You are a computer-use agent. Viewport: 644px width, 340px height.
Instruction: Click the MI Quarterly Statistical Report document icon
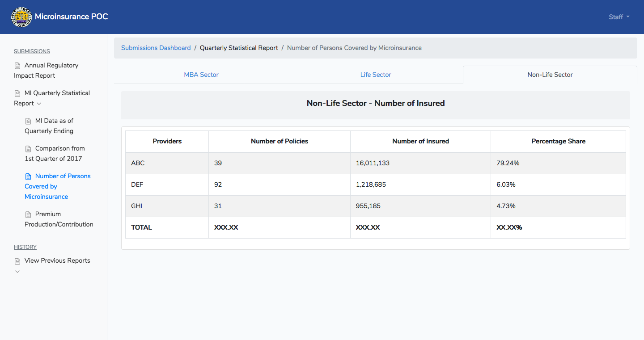coord(17,93)
